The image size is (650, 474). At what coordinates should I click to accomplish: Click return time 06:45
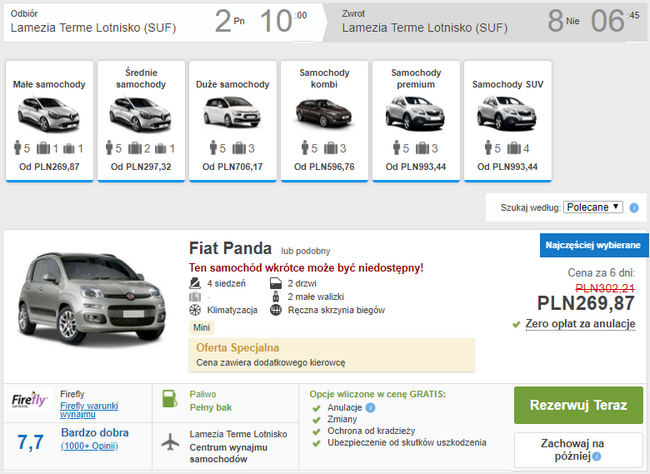(x=615, y=21)
